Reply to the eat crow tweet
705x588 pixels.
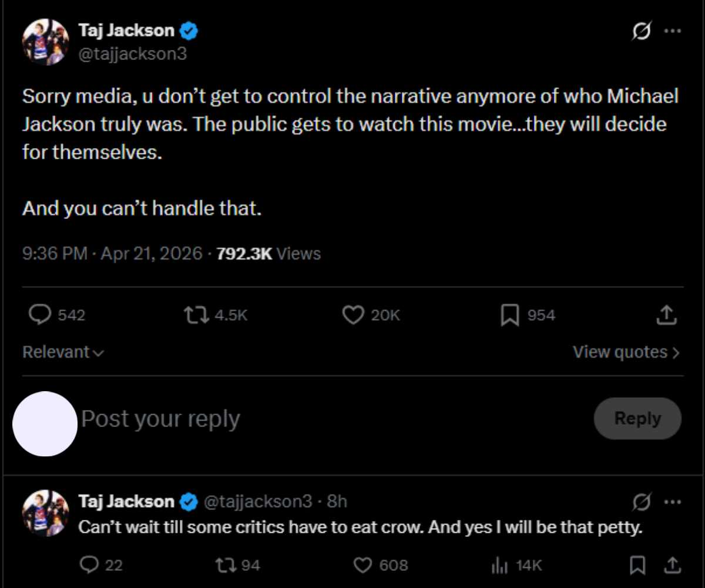tap(89, 565)
